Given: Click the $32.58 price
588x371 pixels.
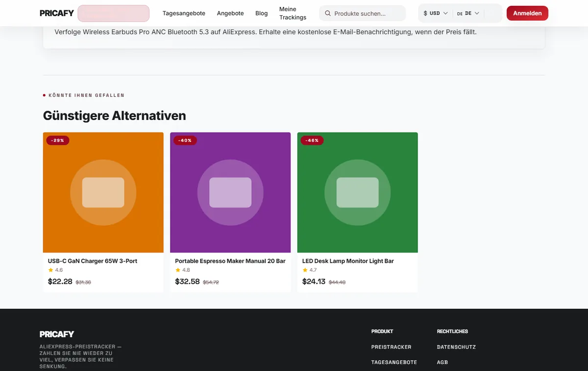Looking at the screenshot, I should [187, 281].
